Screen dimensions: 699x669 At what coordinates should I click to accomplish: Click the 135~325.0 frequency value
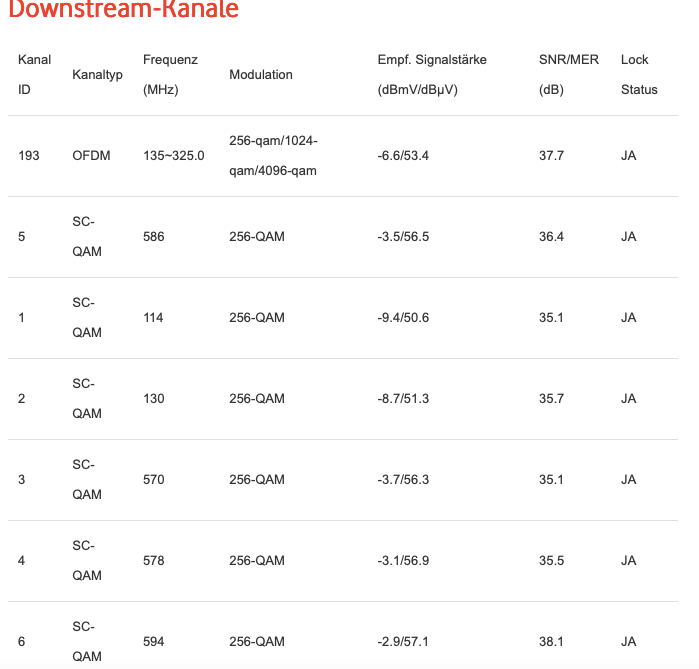pyautogui.click(x=173, y=156)
